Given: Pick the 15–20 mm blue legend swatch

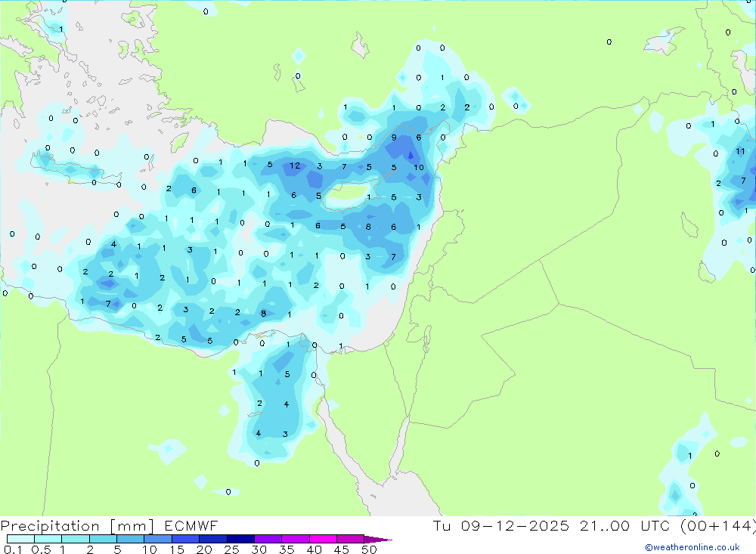Looking at the screenshot, I should pos(186,539).
